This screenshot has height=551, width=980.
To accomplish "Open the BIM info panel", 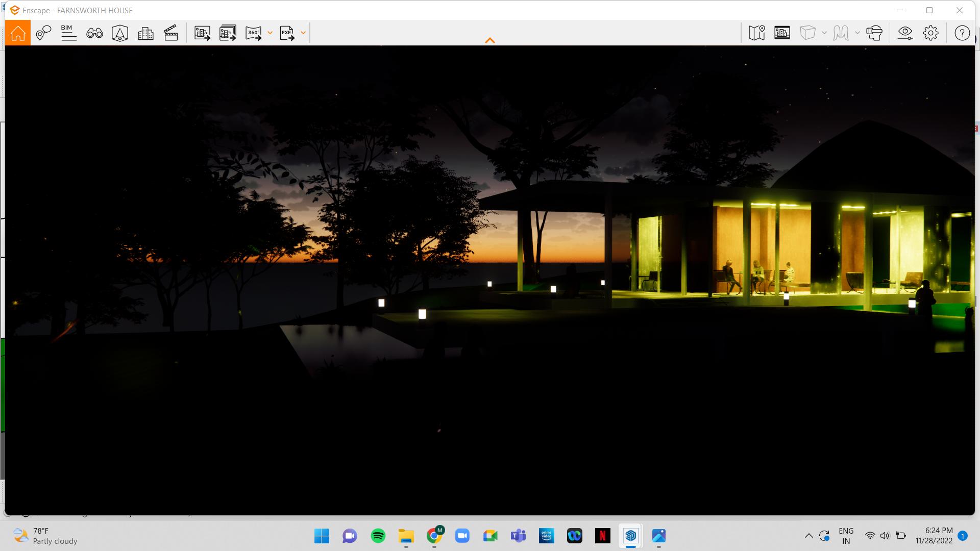I will [x=68, y=33].
